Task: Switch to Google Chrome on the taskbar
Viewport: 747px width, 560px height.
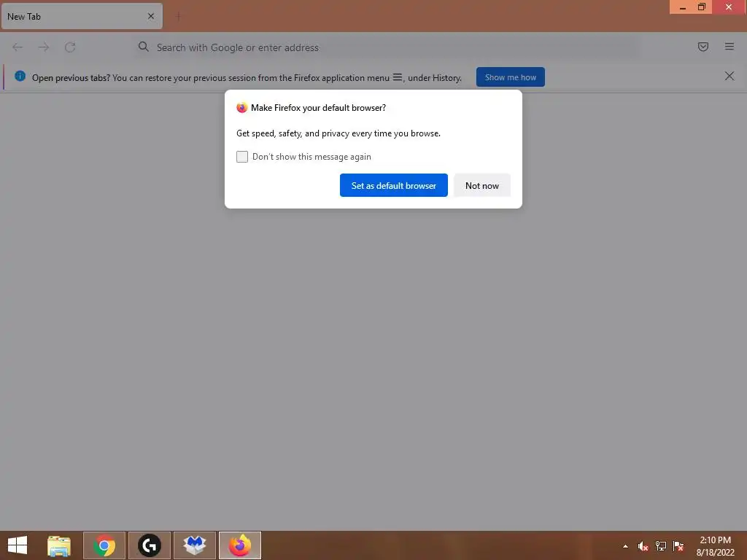Action: tap(104, 545)
